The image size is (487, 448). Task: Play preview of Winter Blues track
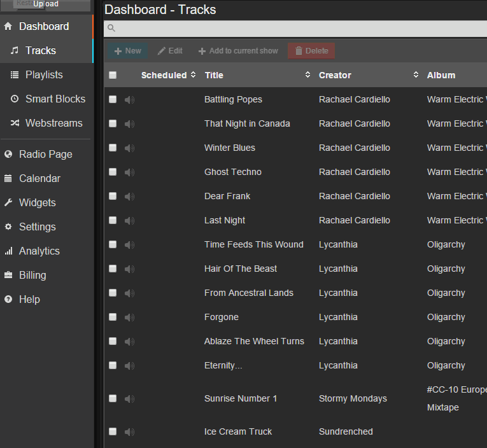129,148
